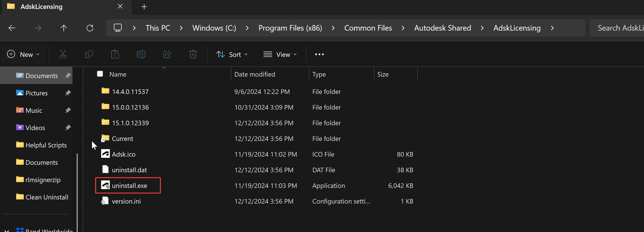Click the pin icon next to Videos
The height and width of the screenshot is (232, 644).
68,127
